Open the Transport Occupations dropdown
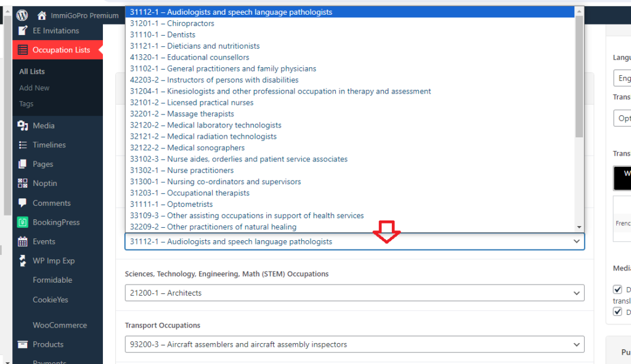Viewport: 631px width, 364px height. coord(354,344)
